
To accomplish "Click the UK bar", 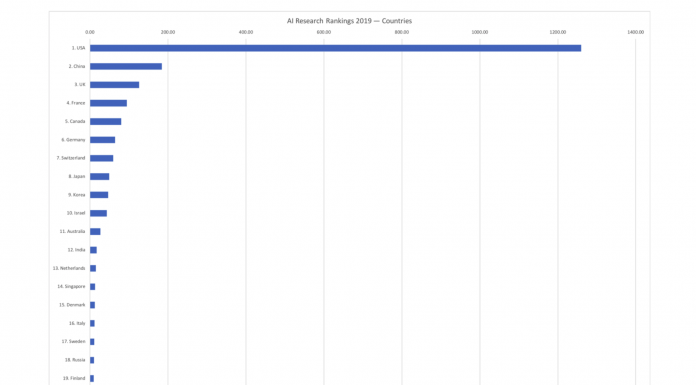I will point(115,85).
